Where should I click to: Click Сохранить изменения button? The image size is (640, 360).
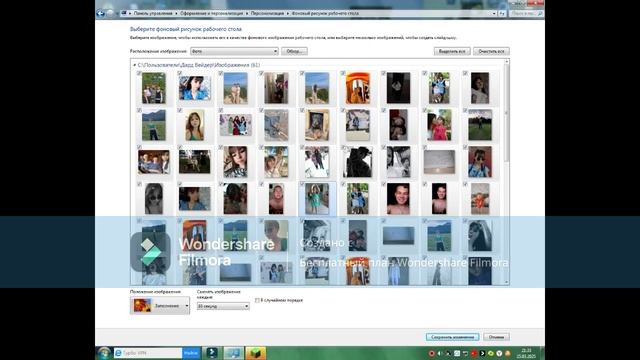click(x=452, y=337)
